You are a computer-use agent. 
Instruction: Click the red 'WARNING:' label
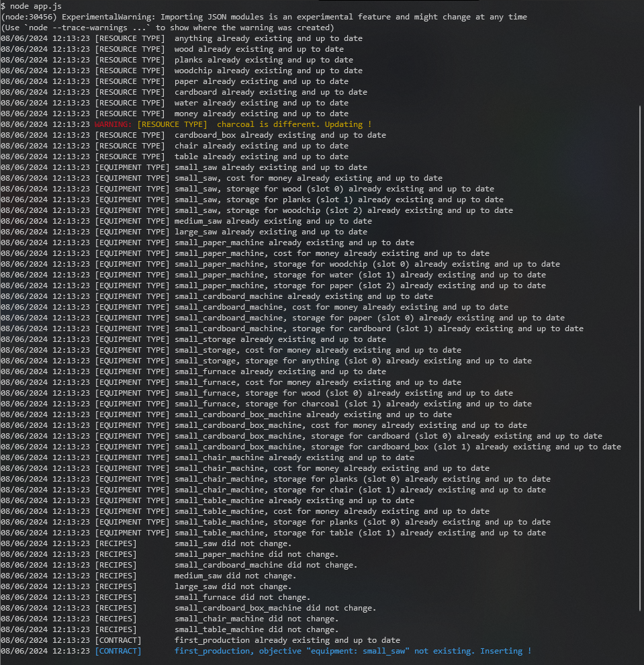[x=113, y=124]
